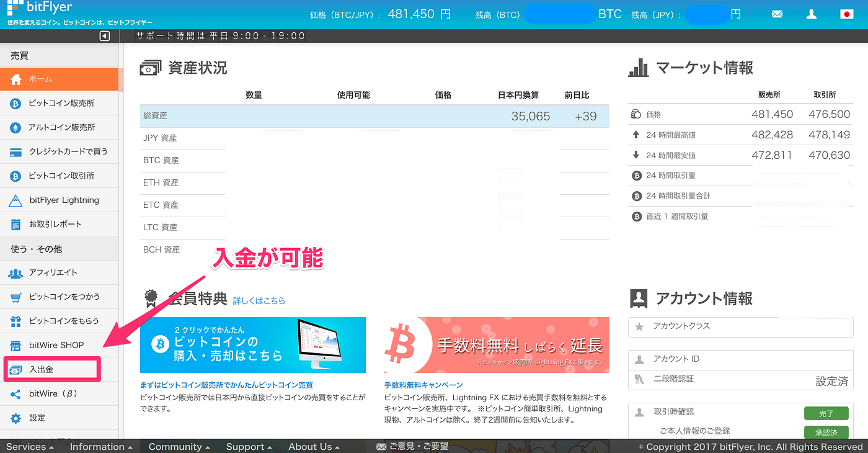Click BCH 資産 row label
The image size is (868, 453).
click(x=161, y=250)
